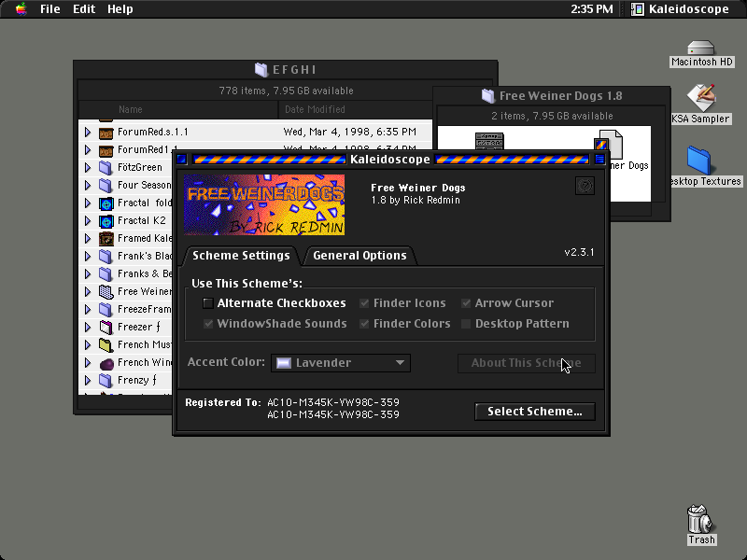Select the Framed Kale item icon
Screen dimensions: 747x560
pos(106,239)
